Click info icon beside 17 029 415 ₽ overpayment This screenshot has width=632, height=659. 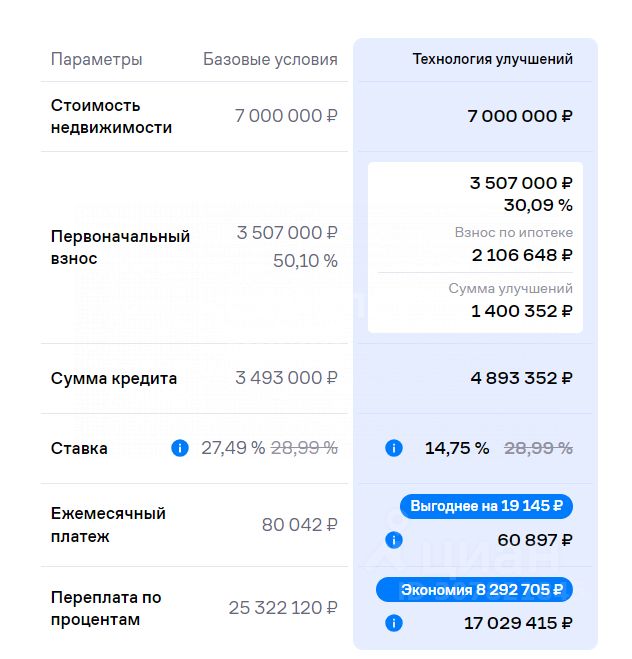(394, 623)
